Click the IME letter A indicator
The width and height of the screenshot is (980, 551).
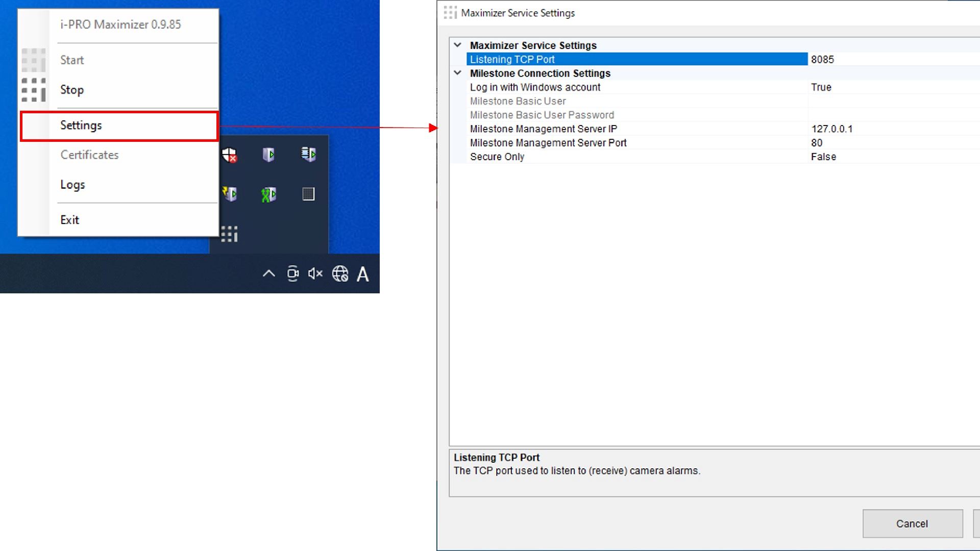pyautogui.click(x=362, y=274)
